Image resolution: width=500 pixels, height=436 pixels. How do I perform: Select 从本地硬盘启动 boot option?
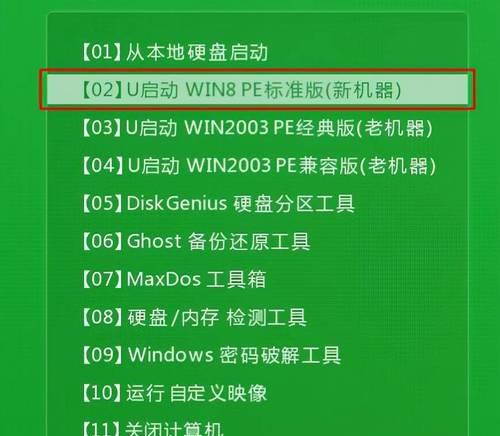pos(175,52)
